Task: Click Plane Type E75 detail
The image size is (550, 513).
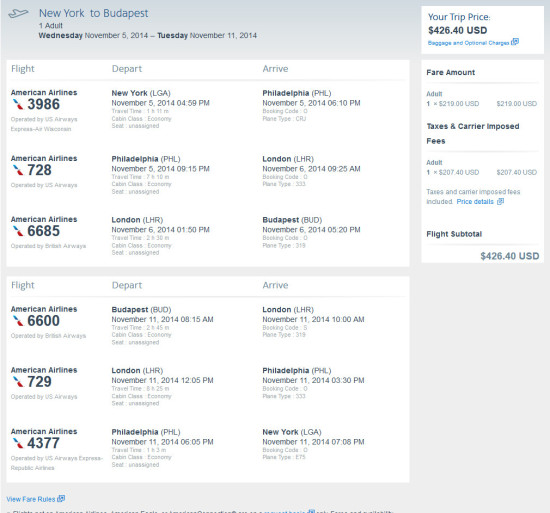Action: (x=284, y=457)
